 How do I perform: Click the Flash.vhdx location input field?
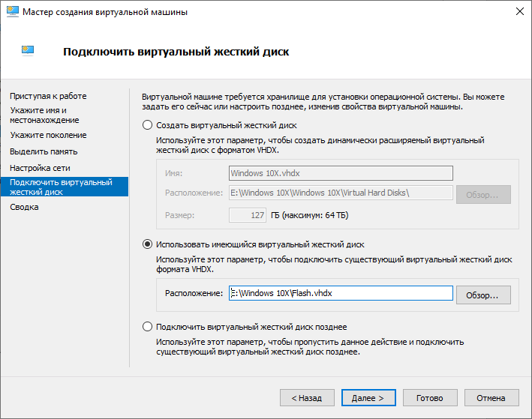click(x=341, y=293)
